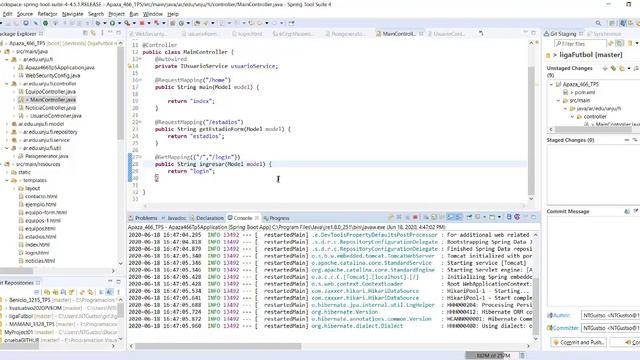
Task: Toggle Scroll Lock in Console toolbar
Action: [x=433, y=217]
